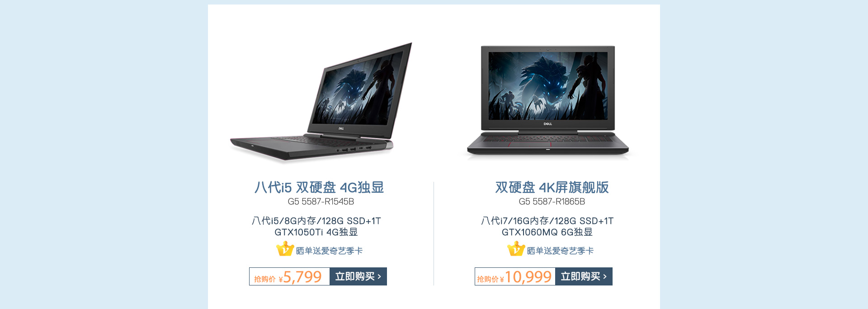This screenshot has width=868, height=309.
Task: Open the 八代i5 双硬盘 4G独显 product title
Action: [319, 187]
